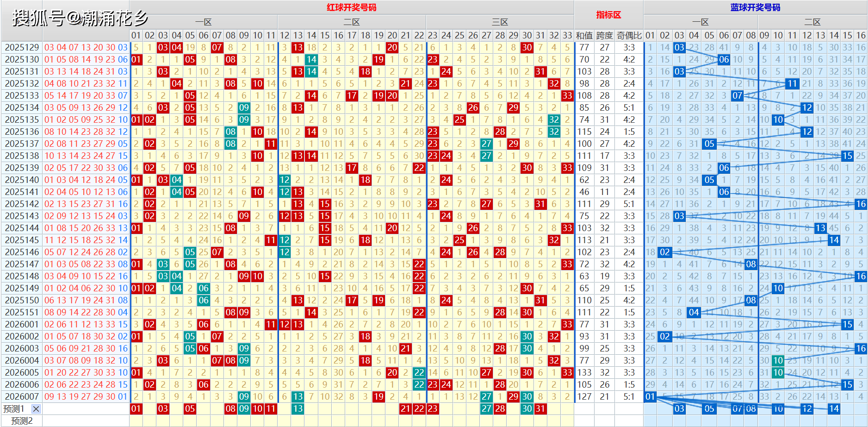Image resolution: width=868 pixels, height=427 pixels.
Task: Deselect red ball 31 in 预测1 row
Action: 540,408
